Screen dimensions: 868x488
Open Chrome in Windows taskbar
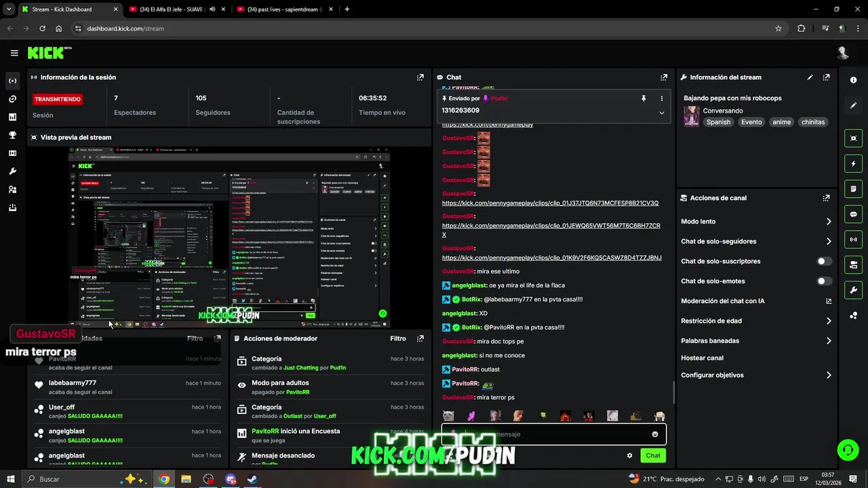[x=164, y=479]
